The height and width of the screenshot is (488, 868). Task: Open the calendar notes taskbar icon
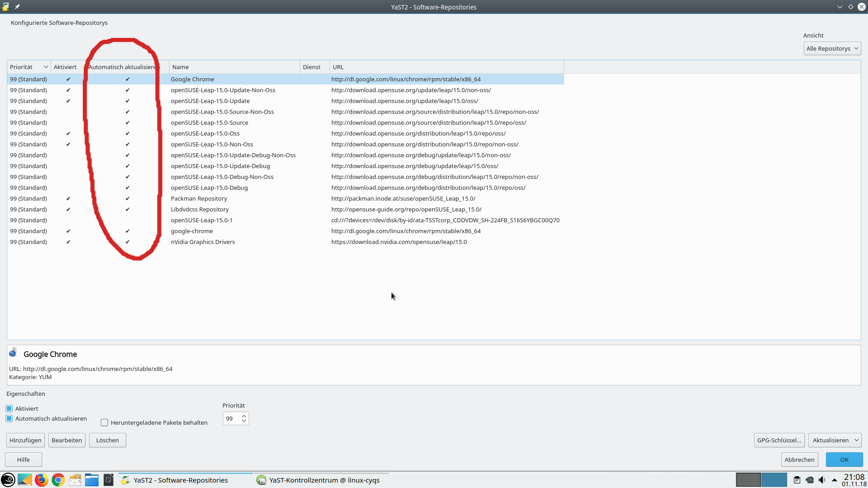coord(75,480)
